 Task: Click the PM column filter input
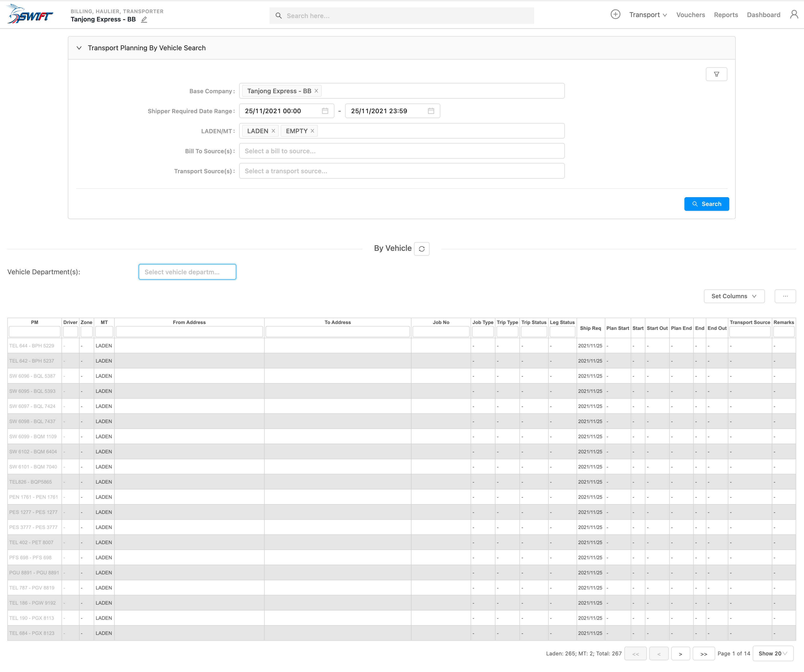(34, 331)
